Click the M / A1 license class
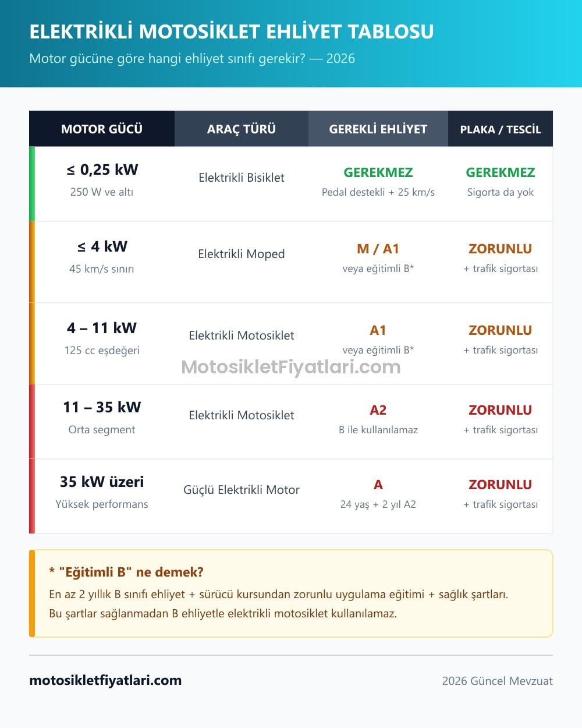 pyautogui.click(x=378, y=249)
